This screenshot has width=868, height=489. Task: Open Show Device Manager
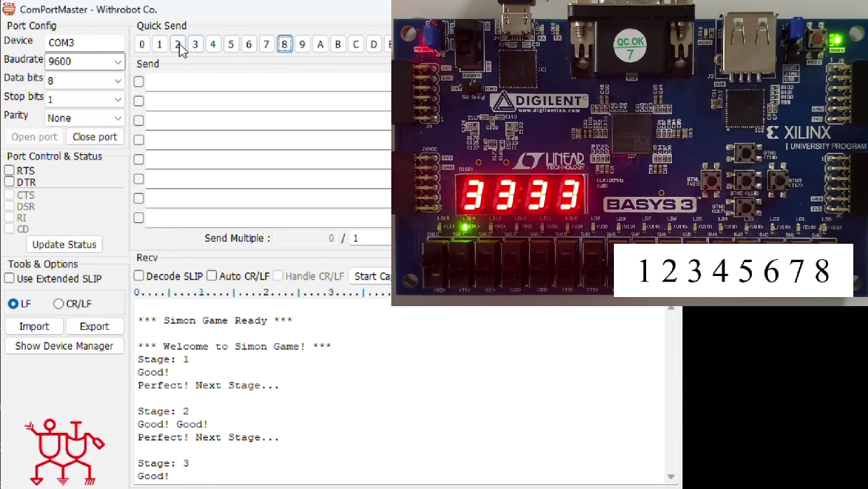click(64, 345)
